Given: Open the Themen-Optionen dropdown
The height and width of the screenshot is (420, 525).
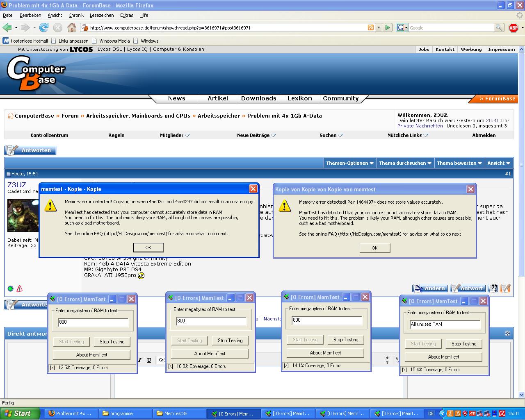Looking at the screenshot, I should pos(350,163).
